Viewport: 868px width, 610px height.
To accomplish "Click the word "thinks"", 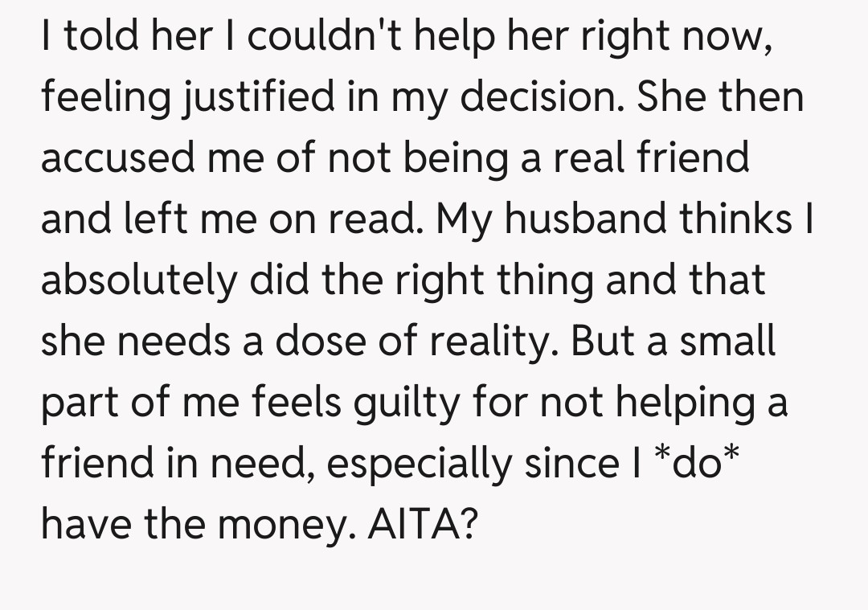I will tap(737, 219).
